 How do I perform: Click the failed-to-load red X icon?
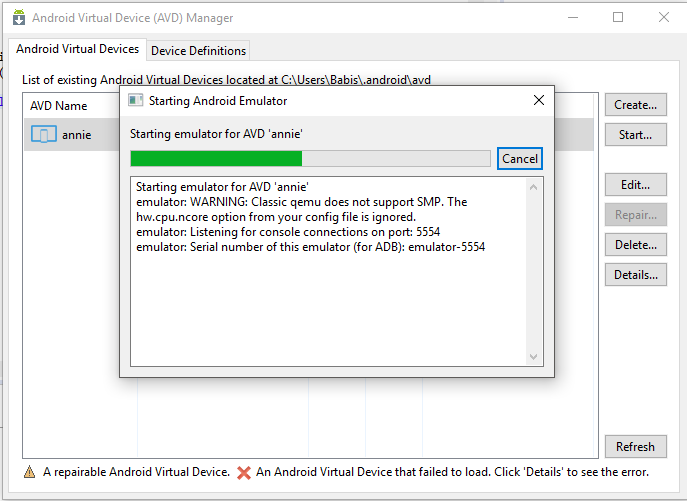click(244, 473)
